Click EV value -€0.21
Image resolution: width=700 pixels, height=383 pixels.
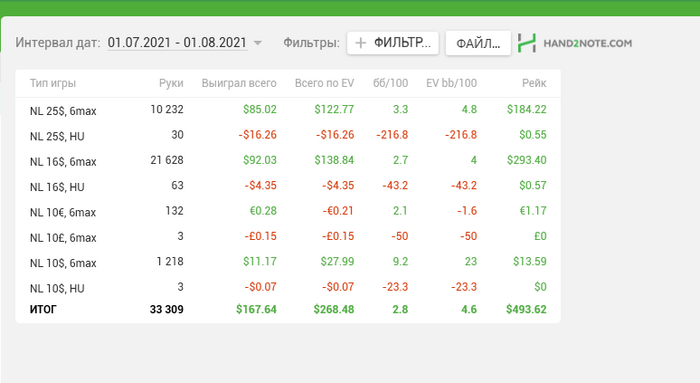338,211
